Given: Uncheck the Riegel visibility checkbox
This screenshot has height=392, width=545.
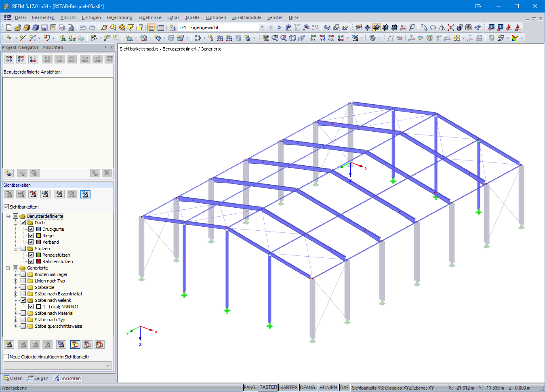Looking at the screenshot, I should [31, 236].
